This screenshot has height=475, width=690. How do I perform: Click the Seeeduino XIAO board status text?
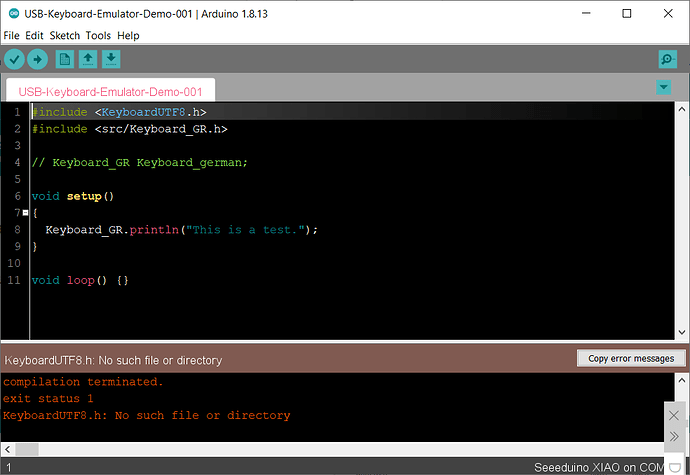coord(599,467)
